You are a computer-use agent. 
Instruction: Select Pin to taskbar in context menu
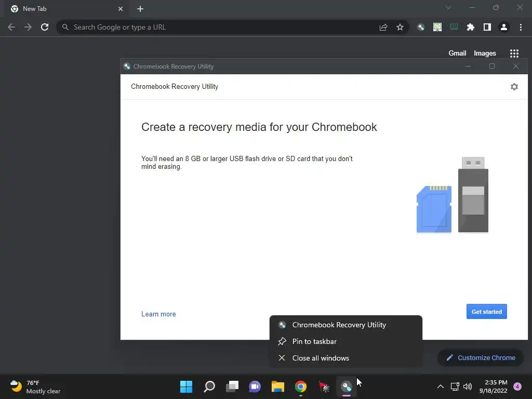coord(345,341)
